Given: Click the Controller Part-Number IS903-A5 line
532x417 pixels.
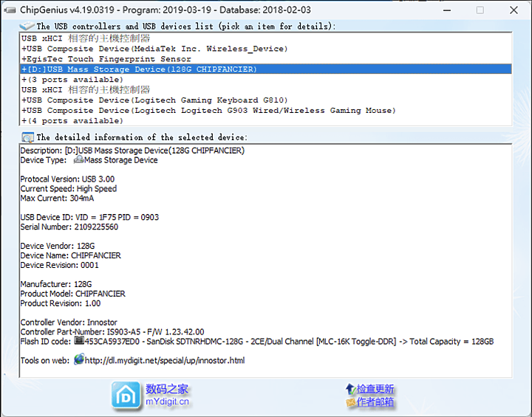Looking at the screenshot, I should 112,332.
